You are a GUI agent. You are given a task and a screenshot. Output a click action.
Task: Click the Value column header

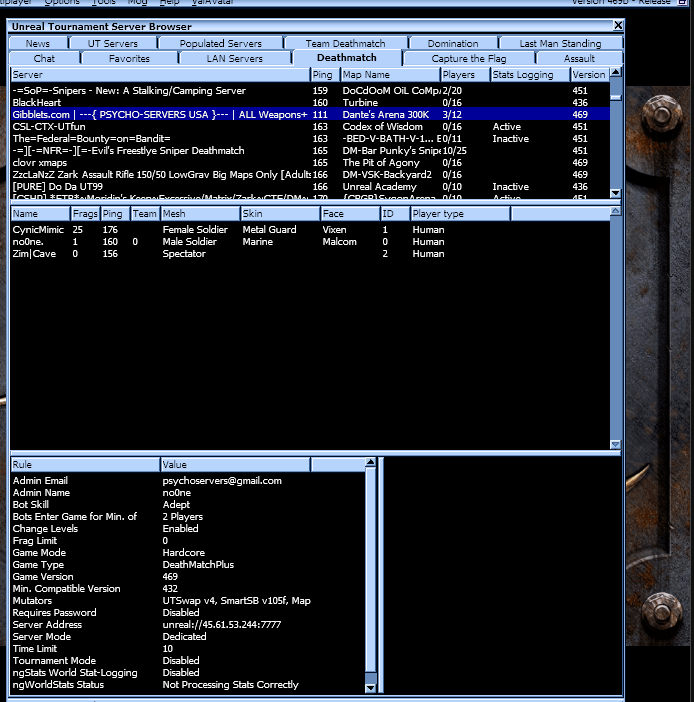(x=235, y=465)
